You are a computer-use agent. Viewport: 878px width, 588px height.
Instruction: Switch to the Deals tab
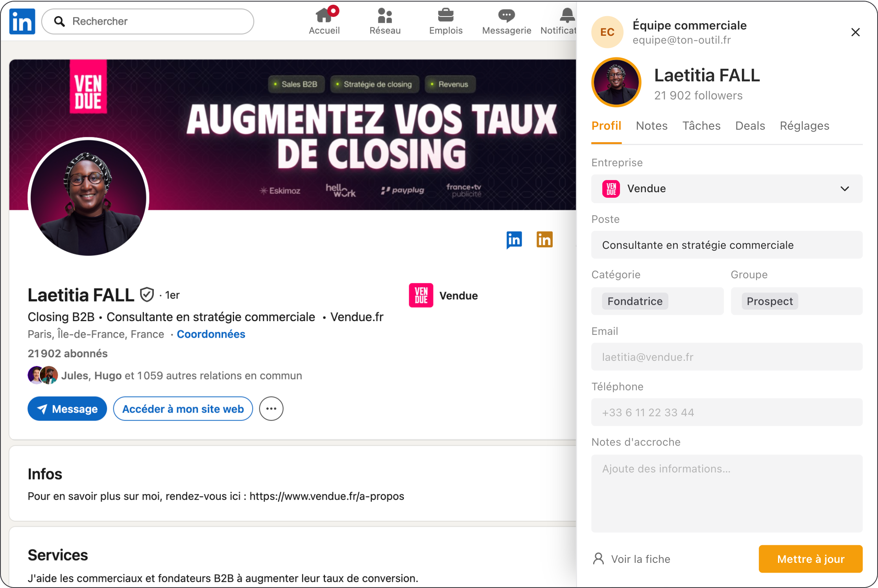(x=750, y=126)
